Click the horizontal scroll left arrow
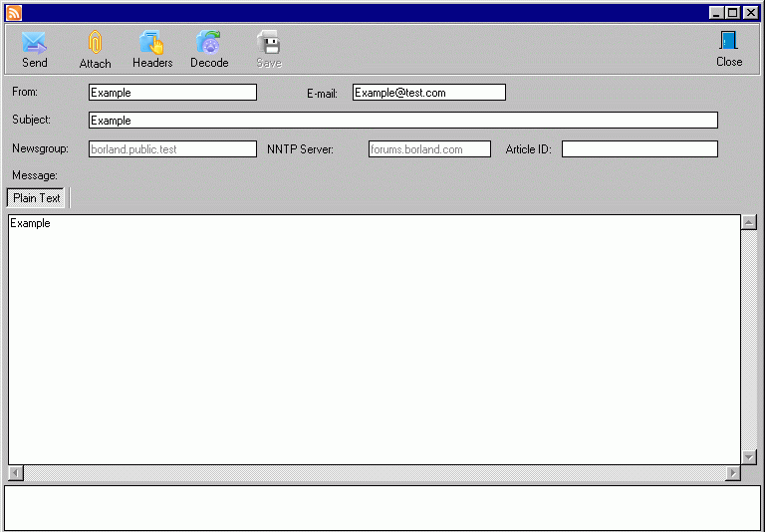The image size is (765, 532). (16, 473)
